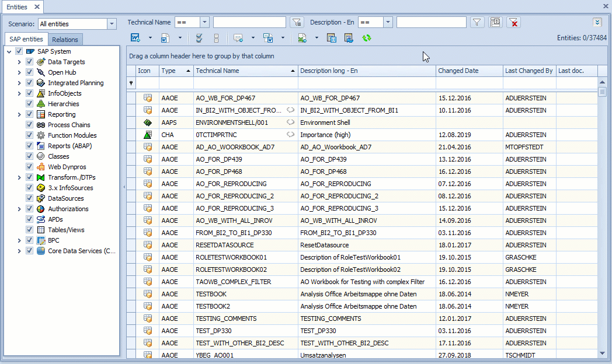Uncheck the Data Targets checkbox

(x=30, y=62)
